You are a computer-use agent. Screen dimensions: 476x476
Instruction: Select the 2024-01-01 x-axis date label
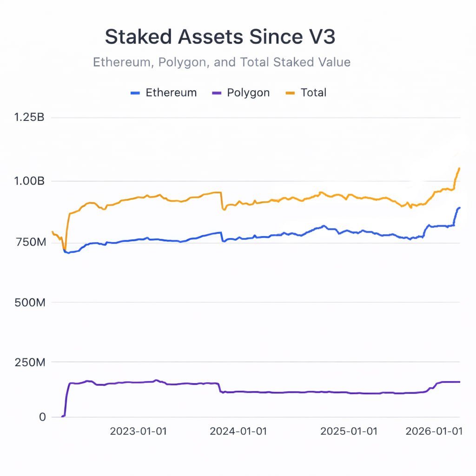click(238, 431)
